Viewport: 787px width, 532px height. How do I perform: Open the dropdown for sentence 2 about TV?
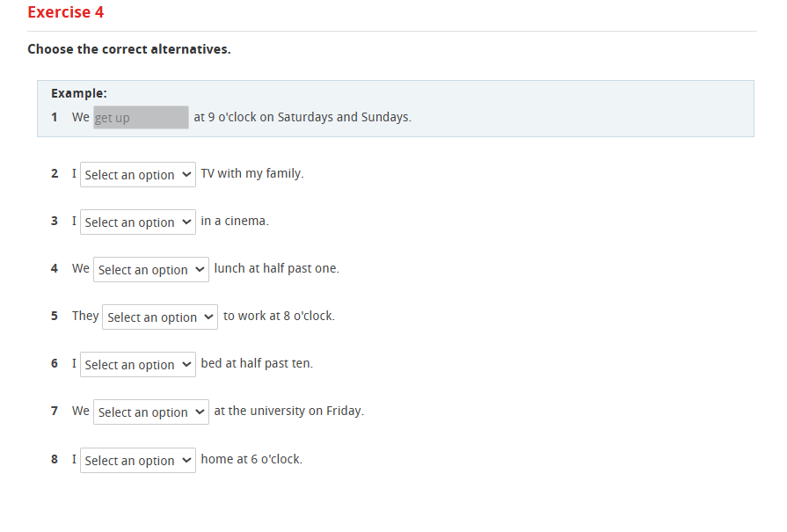tap(137, 174)
